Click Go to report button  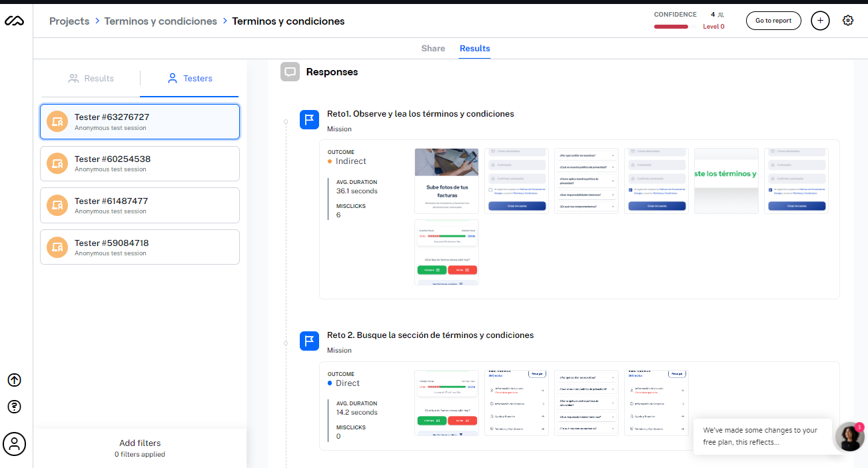(773, 21)
